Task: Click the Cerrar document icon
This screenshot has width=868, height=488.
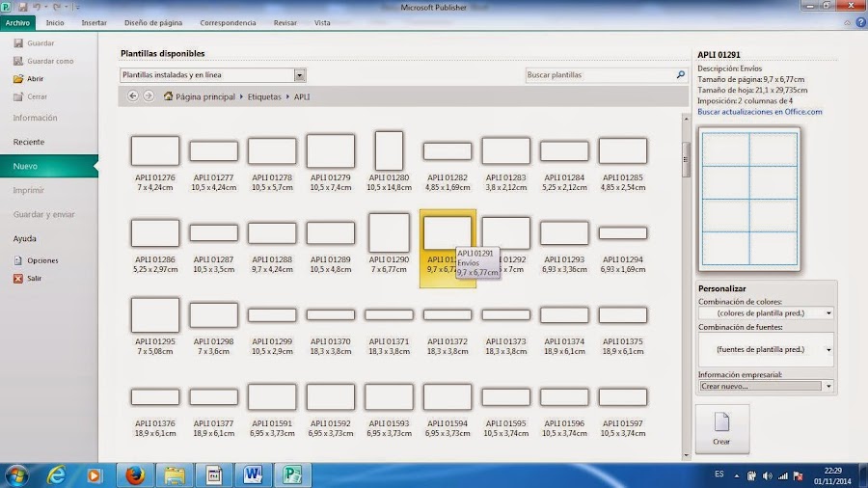Action: [x=18, y=96]
